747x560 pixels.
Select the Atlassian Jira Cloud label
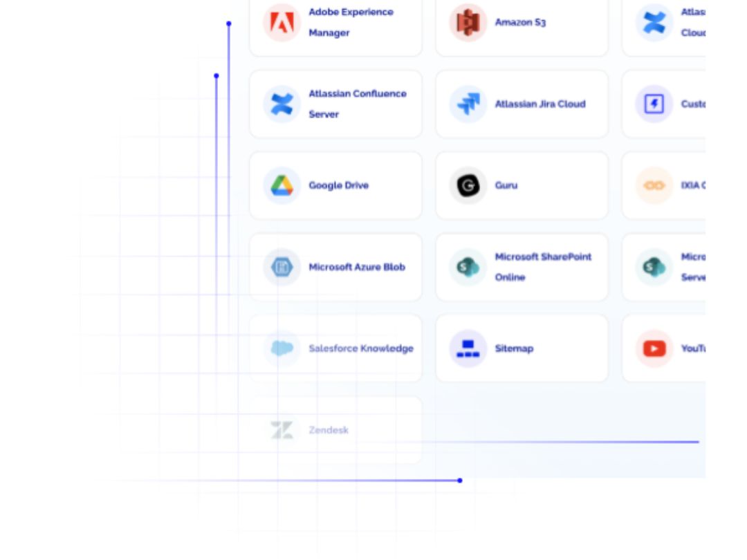coord(540,104)
